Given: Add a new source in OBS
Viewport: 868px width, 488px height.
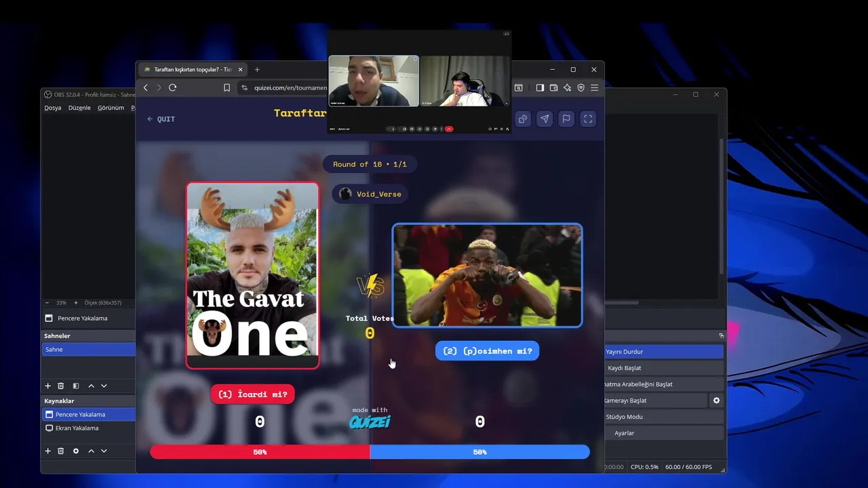Looking at the screenshot, I should click(47, 451).
